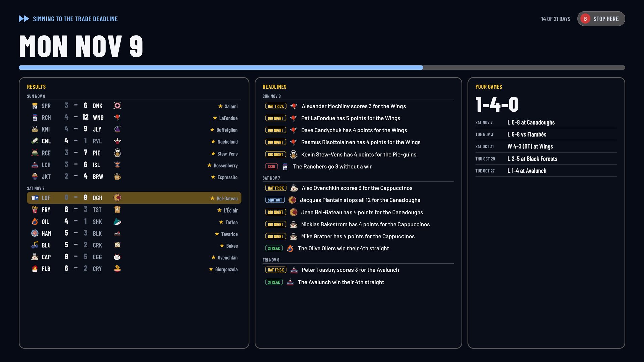Viewport: 644px width, 362px height.
Task: Click the L 2-5 at Black Forests game
Action: (x=546, y=159)
